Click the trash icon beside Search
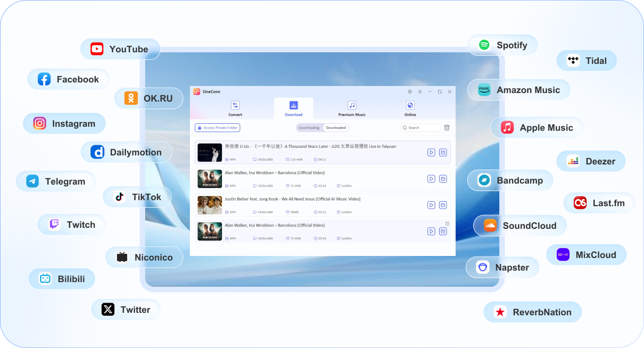This screenshot has width=644, height=348. pyautogui.click(x=447, y=128)
